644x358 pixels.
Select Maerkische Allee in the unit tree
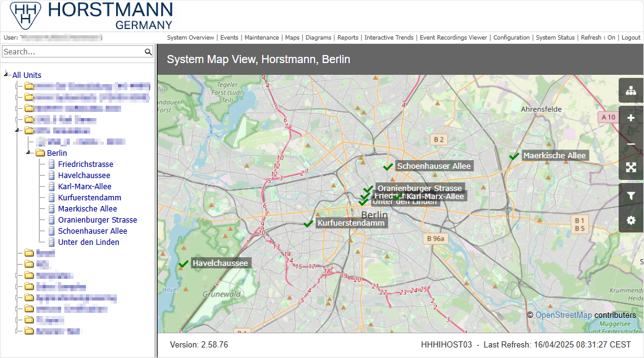click(x=88, y=209)
